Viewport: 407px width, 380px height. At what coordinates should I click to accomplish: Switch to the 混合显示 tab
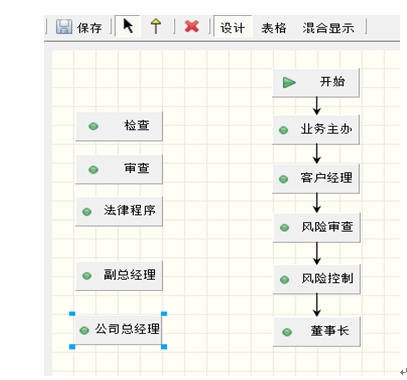pos(328,28)
